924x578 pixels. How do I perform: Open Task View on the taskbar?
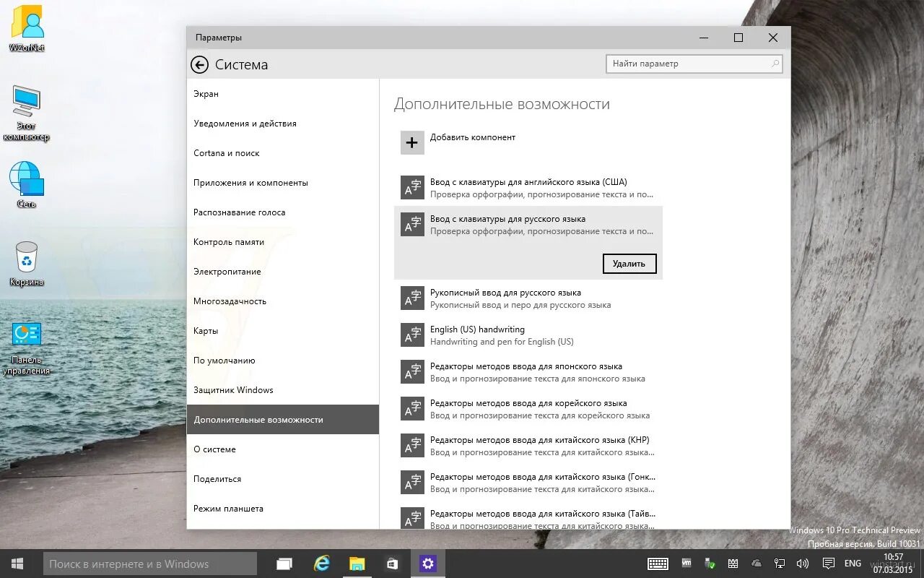pyautogui.click(x=284, y=563)
